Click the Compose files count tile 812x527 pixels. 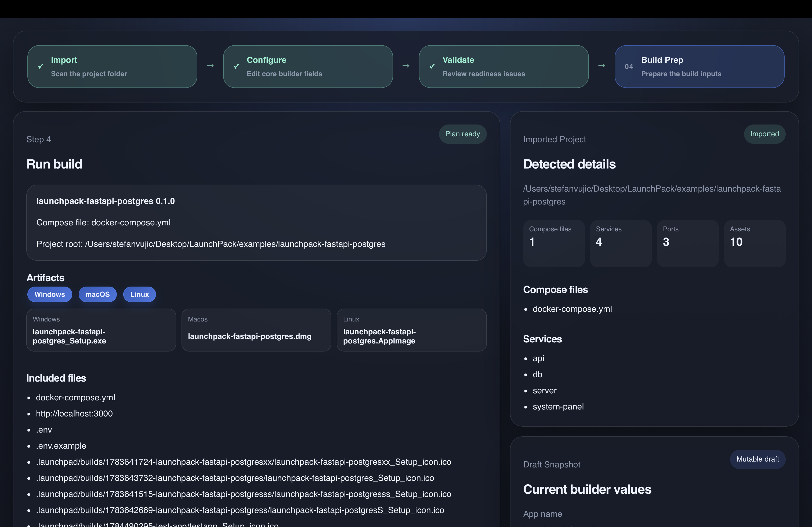click(x=554, y=243)
